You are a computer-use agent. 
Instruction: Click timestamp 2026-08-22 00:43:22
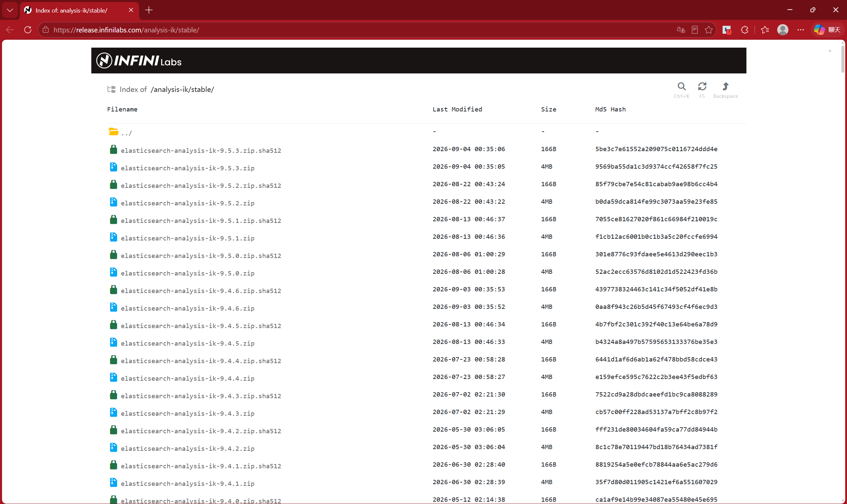468,201
